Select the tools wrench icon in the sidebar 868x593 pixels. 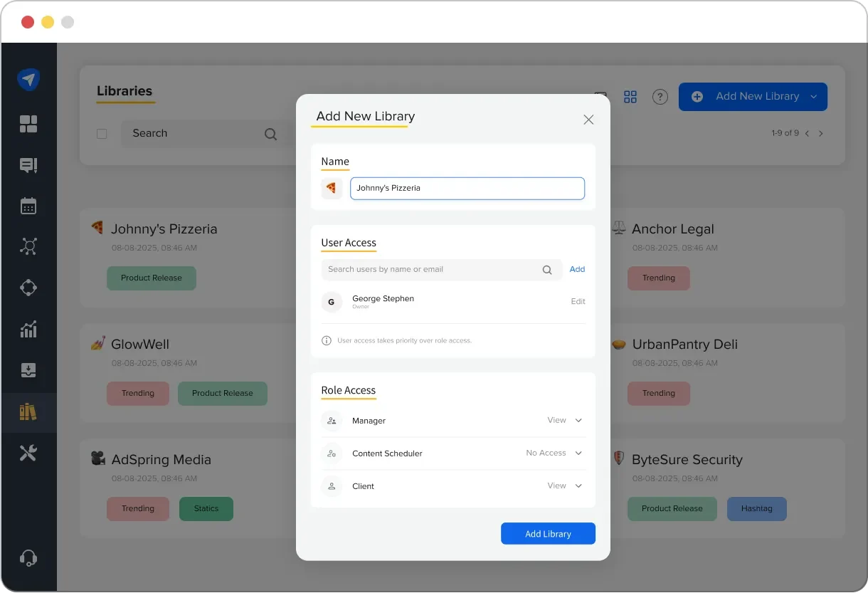(x=28, y=452)
